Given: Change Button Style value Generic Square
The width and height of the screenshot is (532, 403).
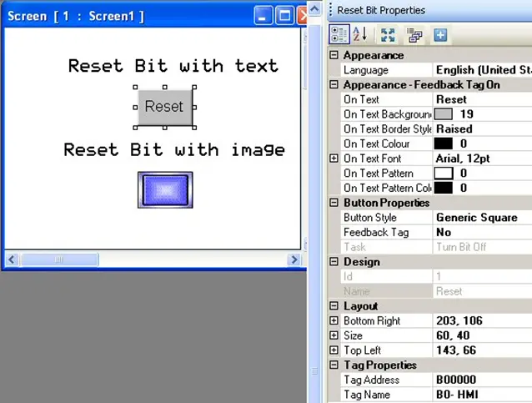Looking at the screenshot, I should 483,217.
